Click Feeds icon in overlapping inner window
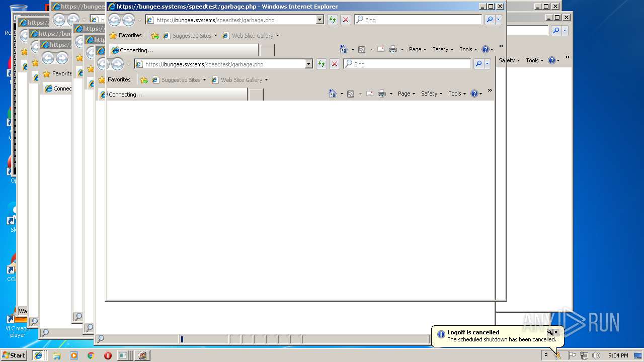 pos(351,94)
